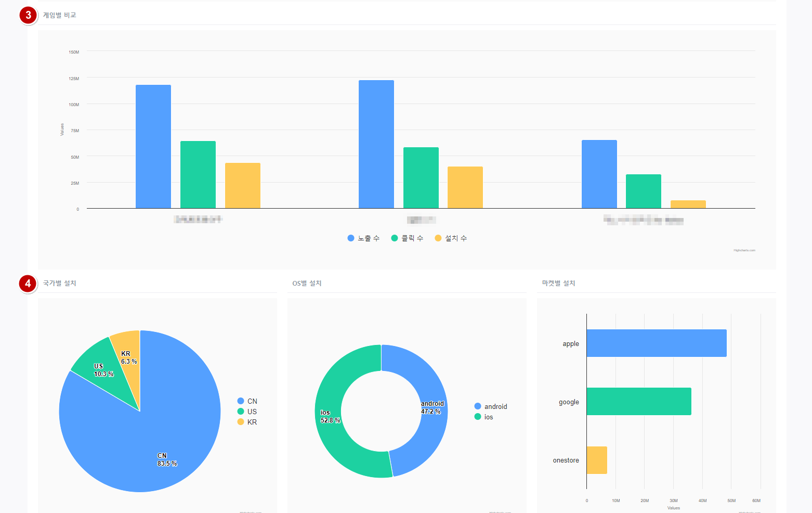Toggle the 노출 수 series in the legend
The image size is (812, 513).
pyautogui.click(x=364, y=238)
